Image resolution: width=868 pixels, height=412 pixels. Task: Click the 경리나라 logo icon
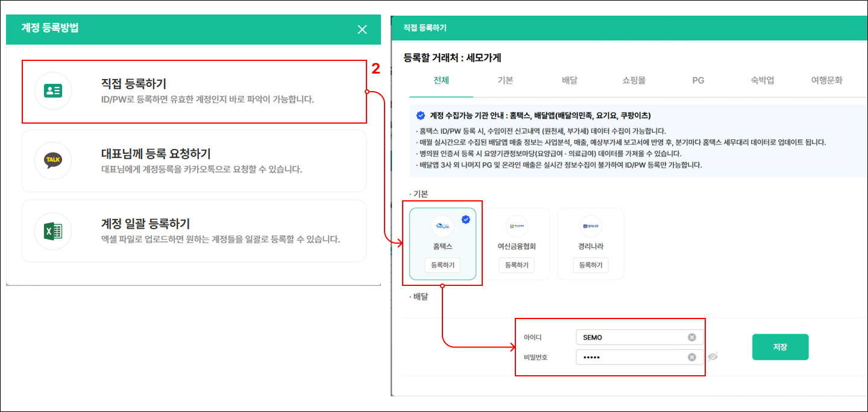pyautogui.click(x=591, y=226)
